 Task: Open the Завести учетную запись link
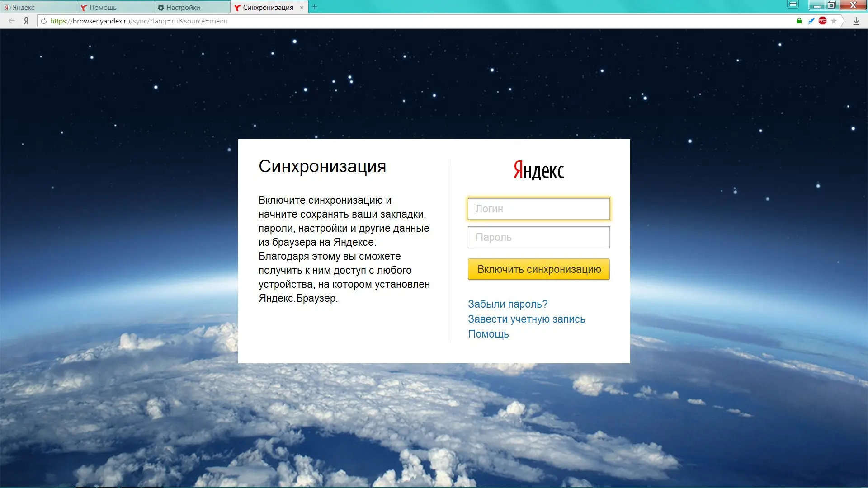tap(526, 319)
